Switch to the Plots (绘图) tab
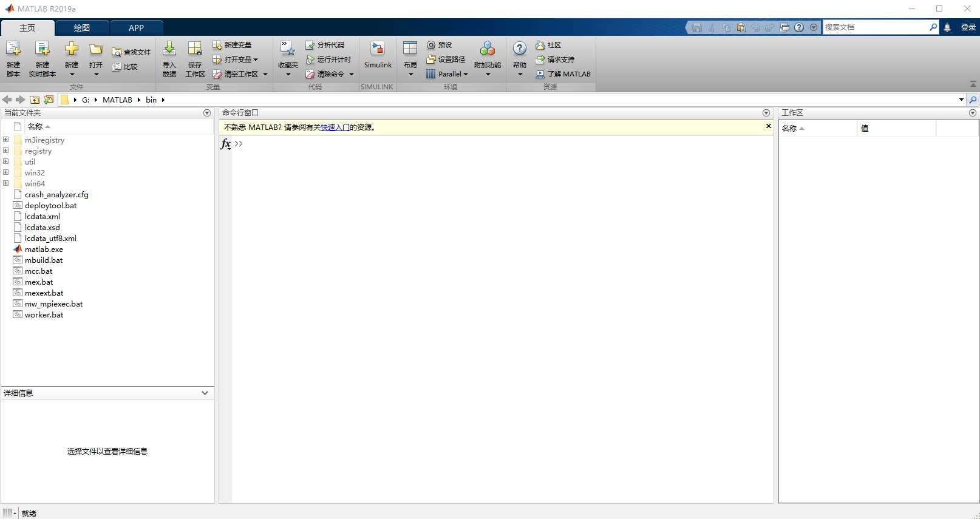Image resolution: width=980 pixels, height=519 pixels. click(x=82, y=28)
